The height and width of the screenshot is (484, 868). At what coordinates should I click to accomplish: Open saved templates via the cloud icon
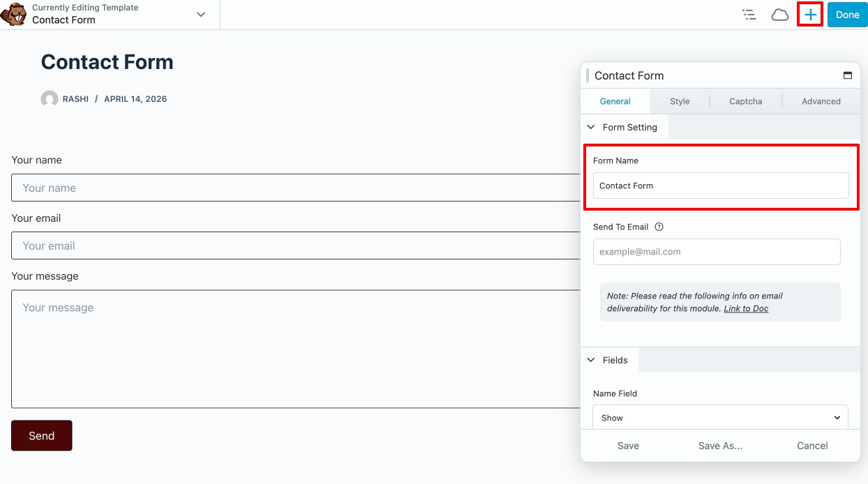tap(779, 14)
